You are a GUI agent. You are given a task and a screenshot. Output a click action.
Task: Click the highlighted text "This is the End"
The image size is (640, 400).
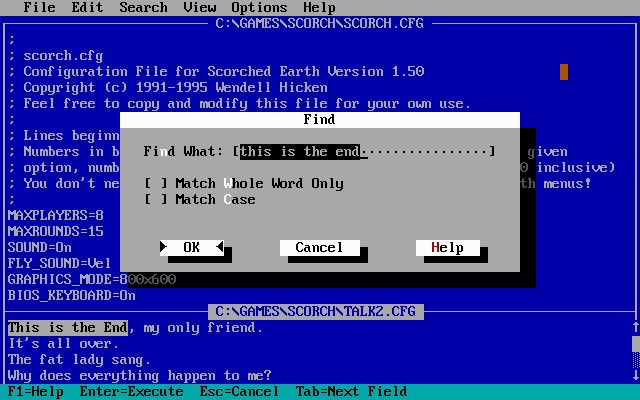pyautogui.click(x=67, y=327)
